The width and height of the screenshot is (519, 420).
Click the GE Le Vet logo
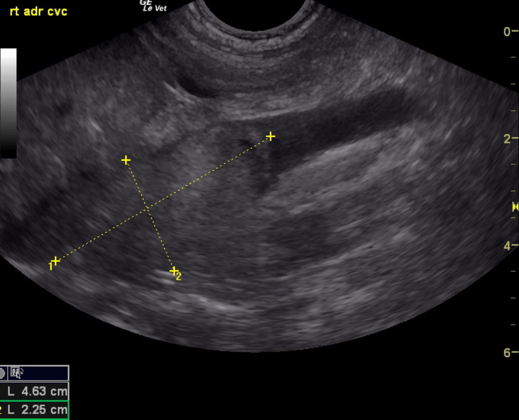(153, 6)
